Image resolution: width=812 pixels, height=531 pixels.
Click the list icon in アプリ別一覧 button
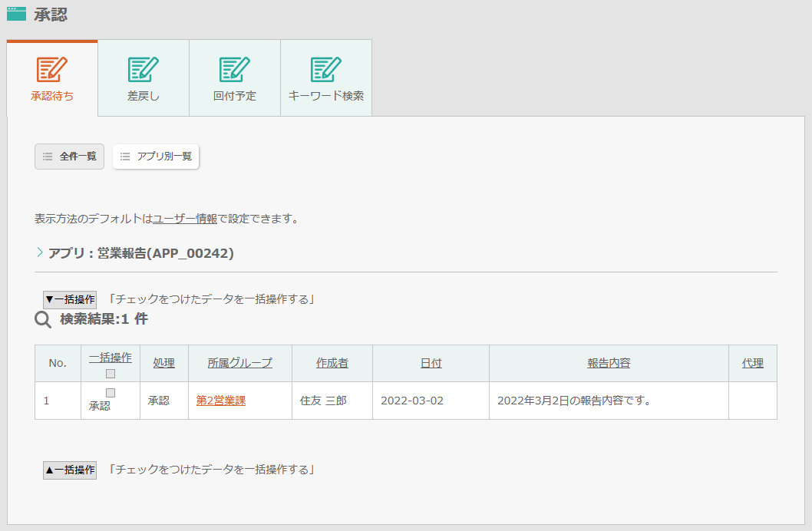tap(125, 157)
